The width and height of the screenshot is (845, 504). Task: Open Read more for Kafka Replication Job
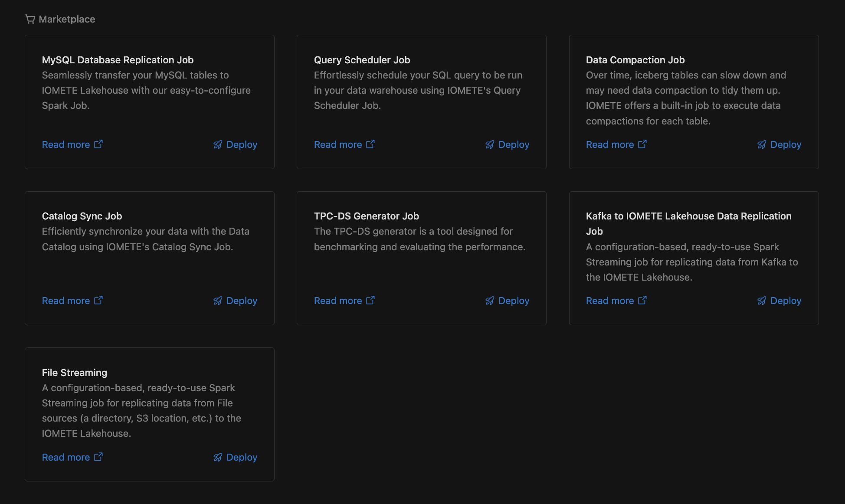point(616,301)
